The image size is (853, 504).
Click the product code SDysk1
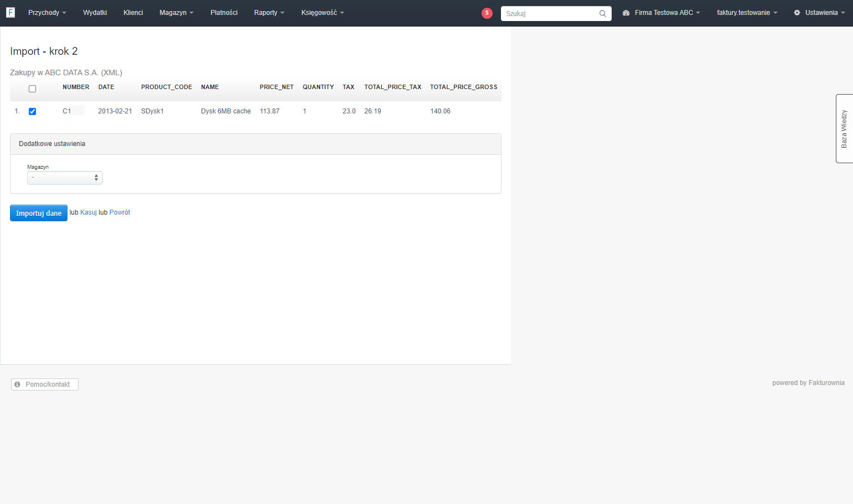click(152, 111)
